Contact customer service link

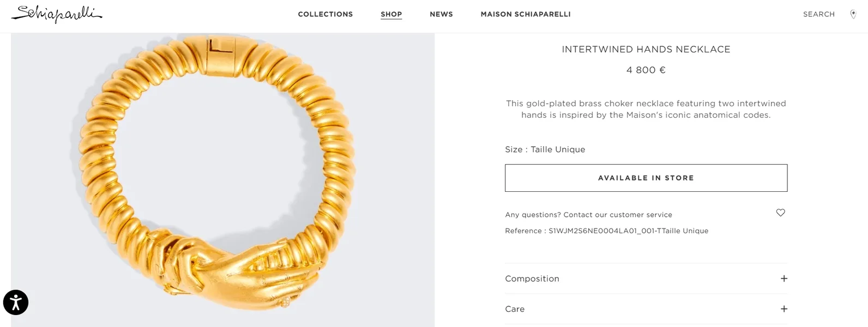[x=589, y=215]
